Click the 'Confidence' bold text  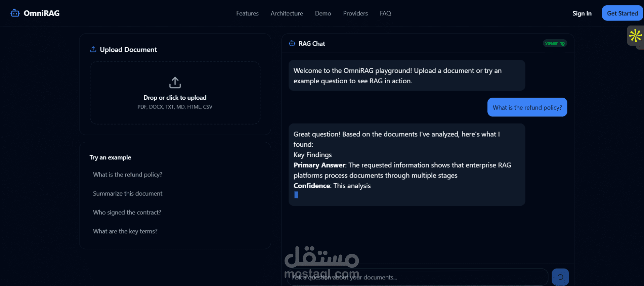tap(312, 186)
